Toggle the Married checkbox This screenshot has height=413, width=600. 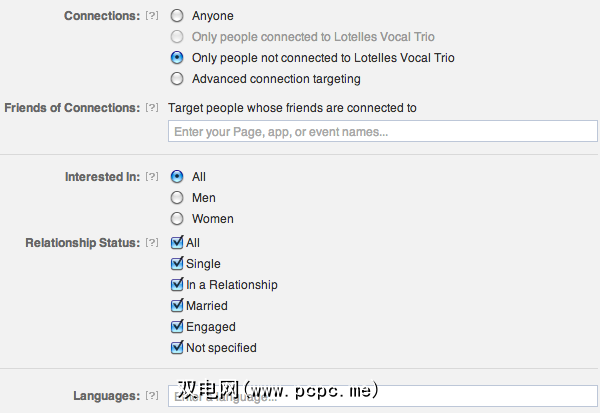click(178, 306)
